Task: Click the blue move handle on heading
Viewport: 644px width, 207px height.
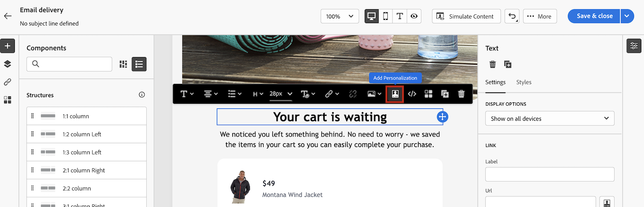Action: tap(442, 117)
